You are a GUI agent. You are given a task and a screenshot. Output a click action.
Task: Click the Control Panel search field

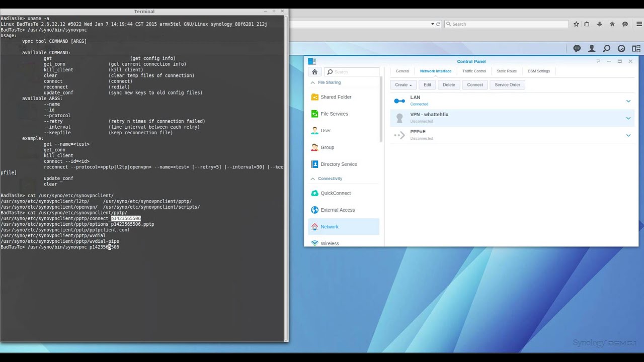tap(352, 72)
